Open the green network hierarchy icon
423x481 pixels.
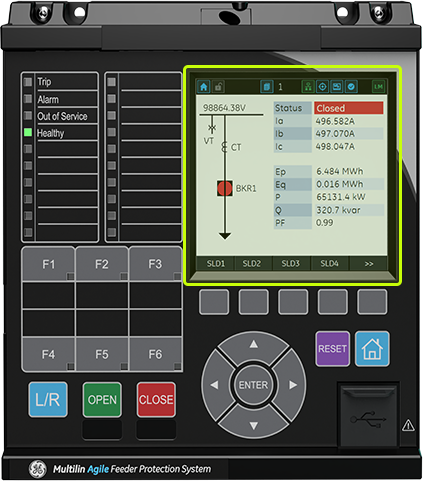[308, 87]
